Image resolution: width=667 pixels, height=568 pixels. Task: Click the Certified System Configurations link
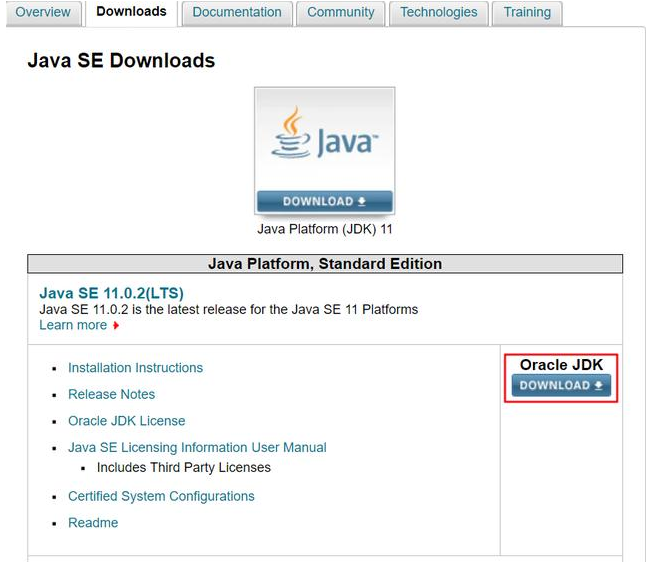[161, 496]
